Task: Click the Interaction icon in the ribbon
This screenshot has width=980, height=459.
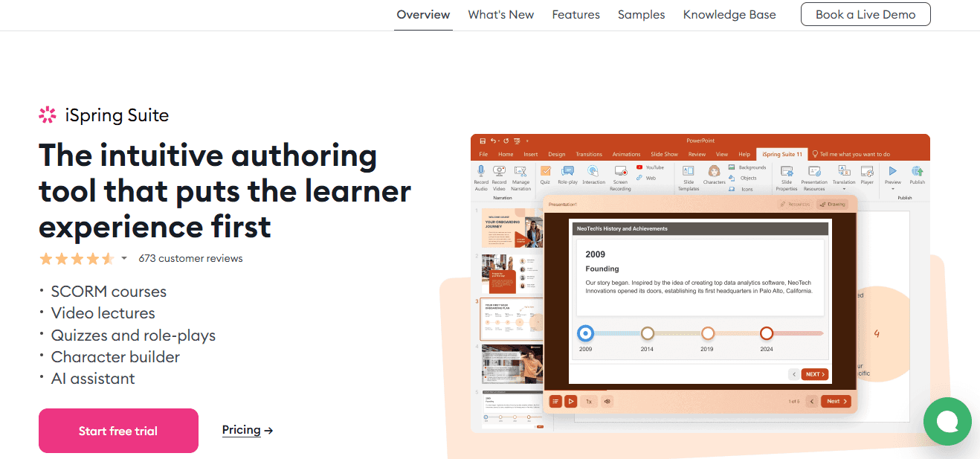Action: (593, 171)
